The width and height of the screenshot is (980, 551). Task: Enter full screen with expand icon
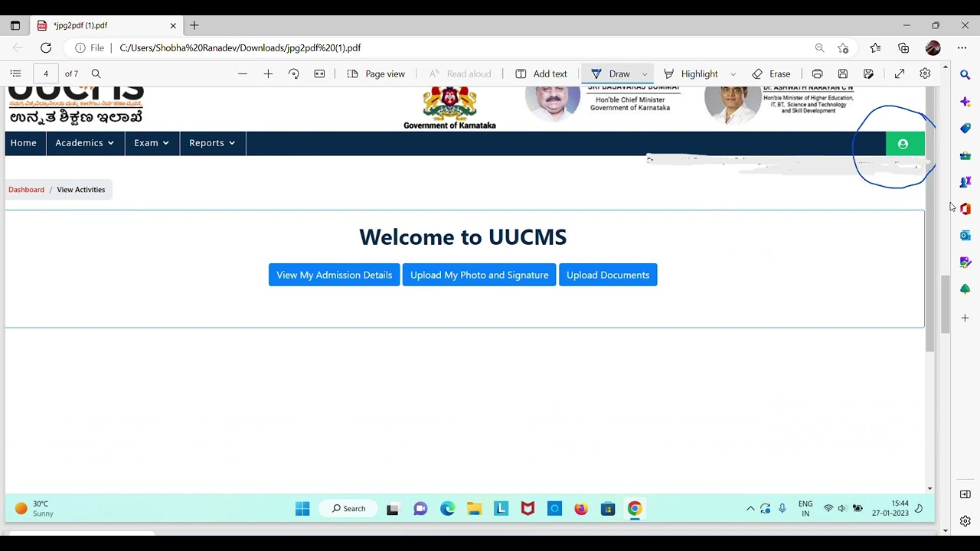900,73
